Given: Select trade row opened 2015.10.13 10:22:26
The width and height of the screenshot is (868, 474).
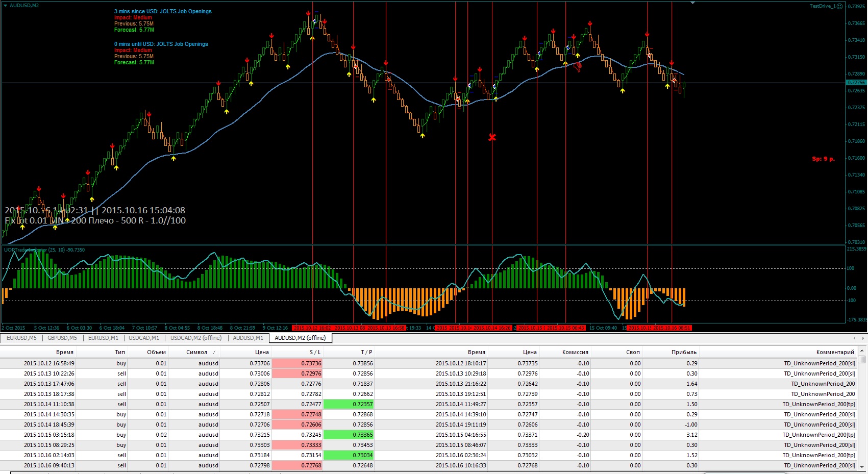Looking at the screenshot, I should 429,373.
